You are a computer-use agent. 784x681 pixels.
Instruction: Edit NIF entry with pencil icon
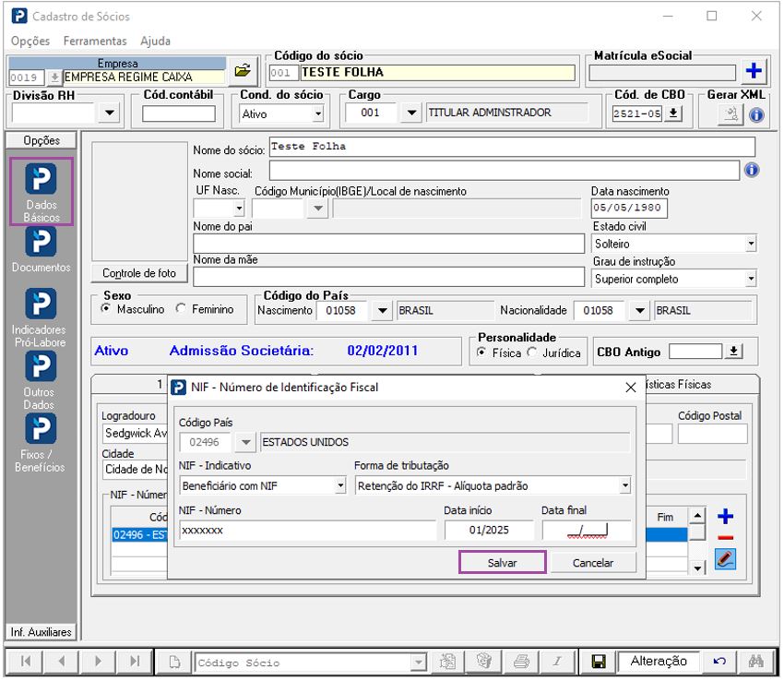[x=725, y=559]
